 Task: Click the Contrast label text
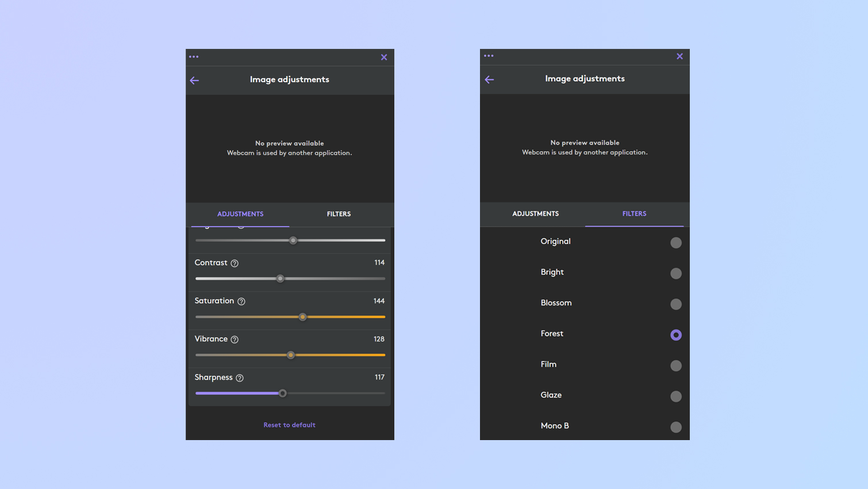click(211, 263)
